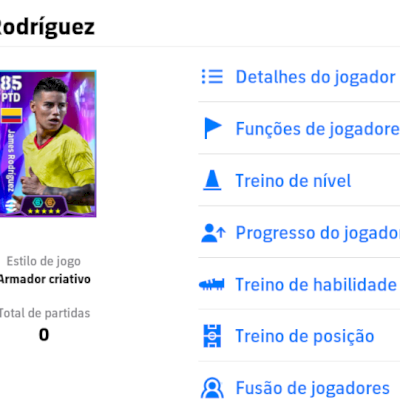Click the Total de partidas label
Screen dimensions: 400x400
point(45,313)
